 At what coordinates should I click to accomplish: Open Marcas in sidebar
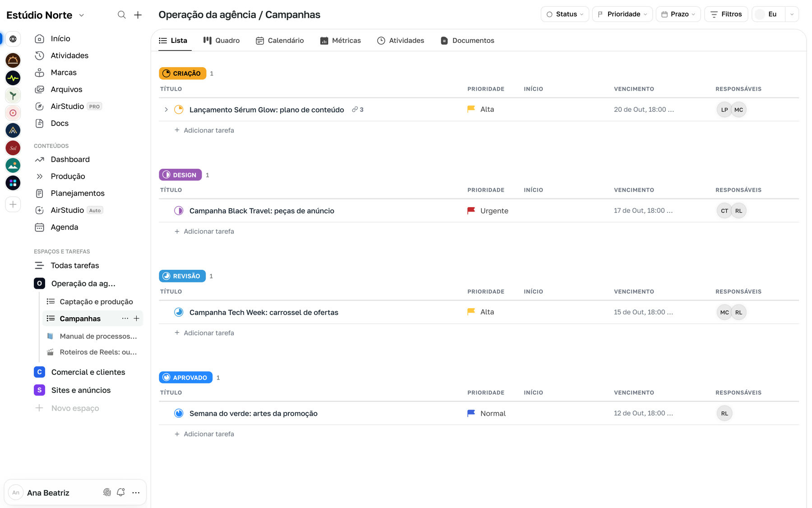64,73
